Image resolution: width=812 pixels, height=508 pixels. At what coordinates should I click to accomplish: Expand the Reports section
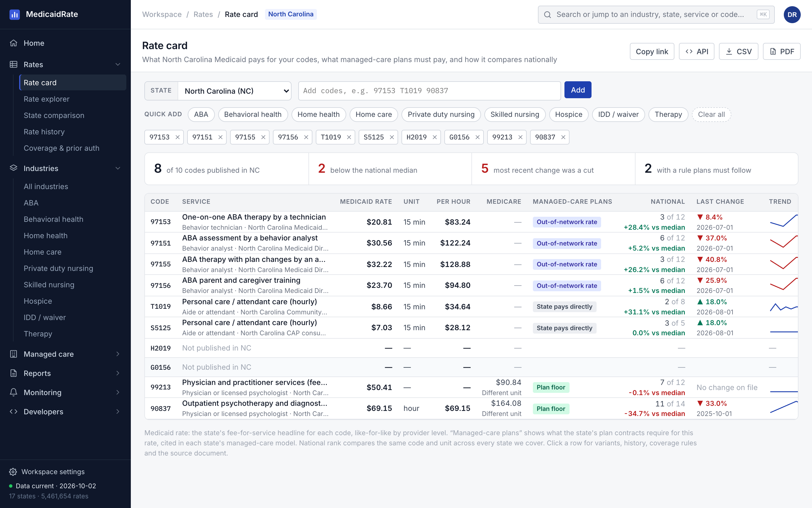tap(118, 373)
